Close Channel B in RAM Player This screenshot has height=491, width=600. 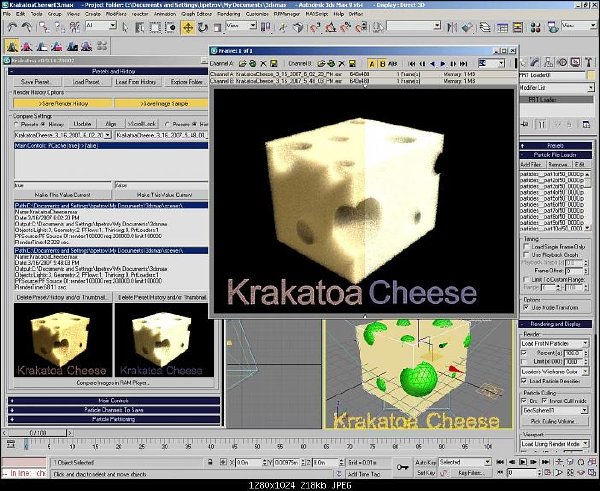(x=342, y=64)
